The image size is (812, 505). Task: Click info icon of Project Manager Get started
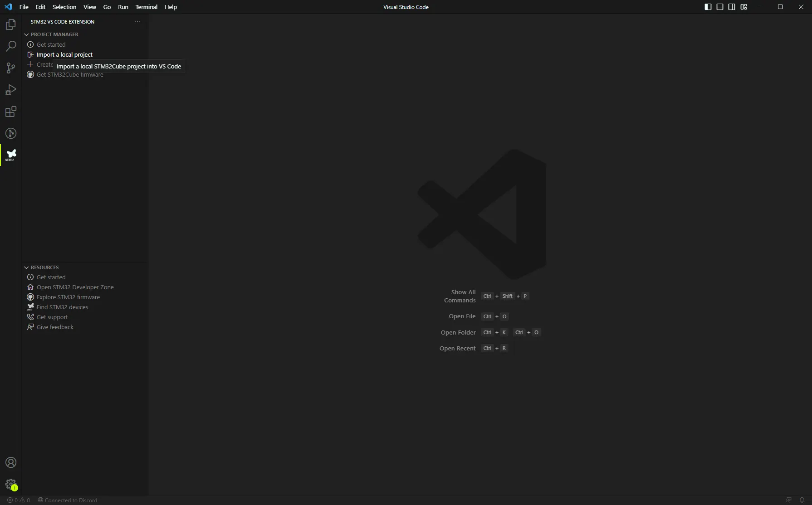[30, 44]
